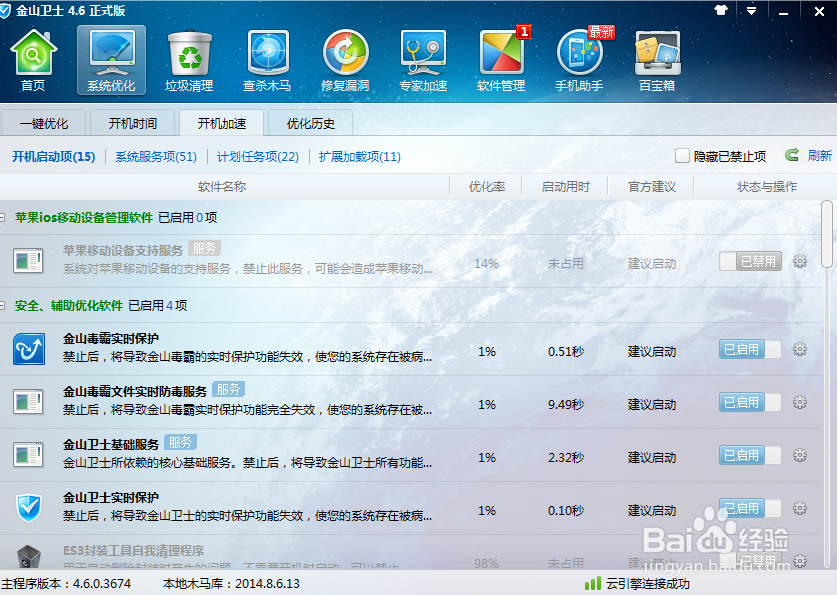Click the 0.51秒 startup time value
837x595 pixels.
point(566,352)
